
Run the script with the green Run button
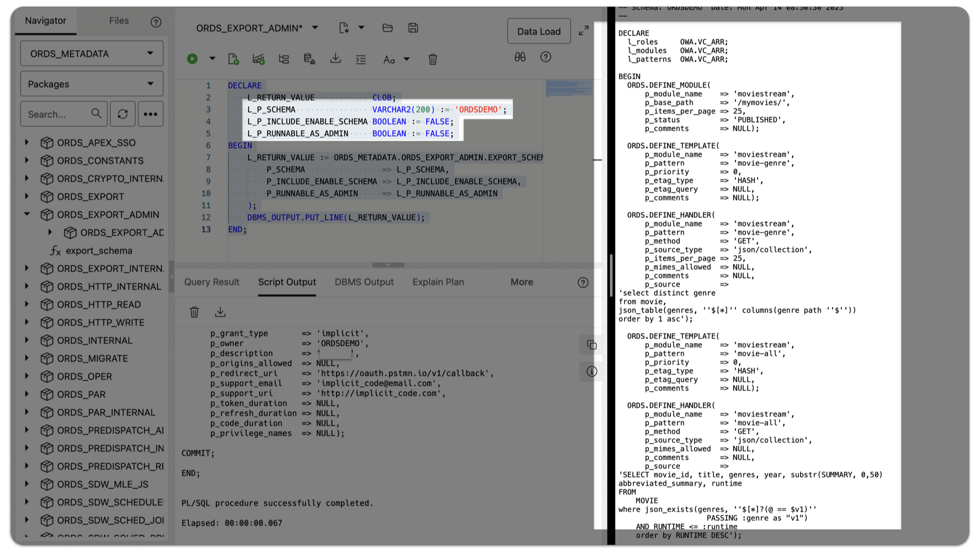(192, 59)
